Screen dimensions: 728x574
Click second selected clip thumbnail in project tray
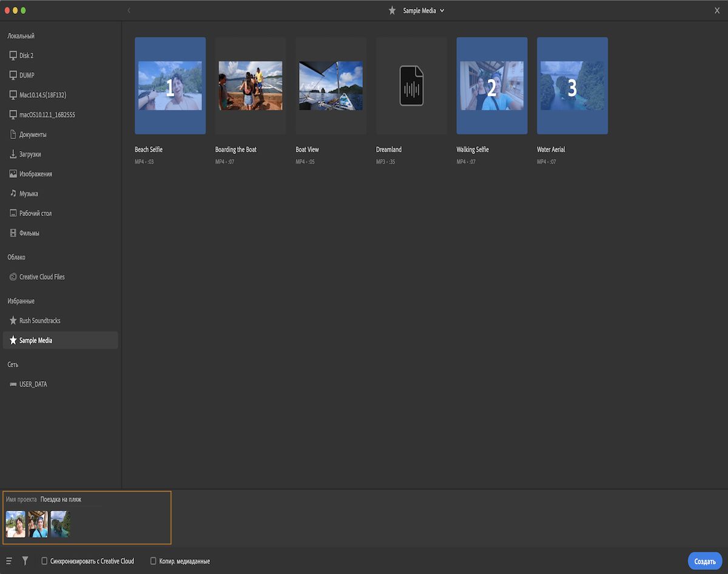tap(38, 524)
